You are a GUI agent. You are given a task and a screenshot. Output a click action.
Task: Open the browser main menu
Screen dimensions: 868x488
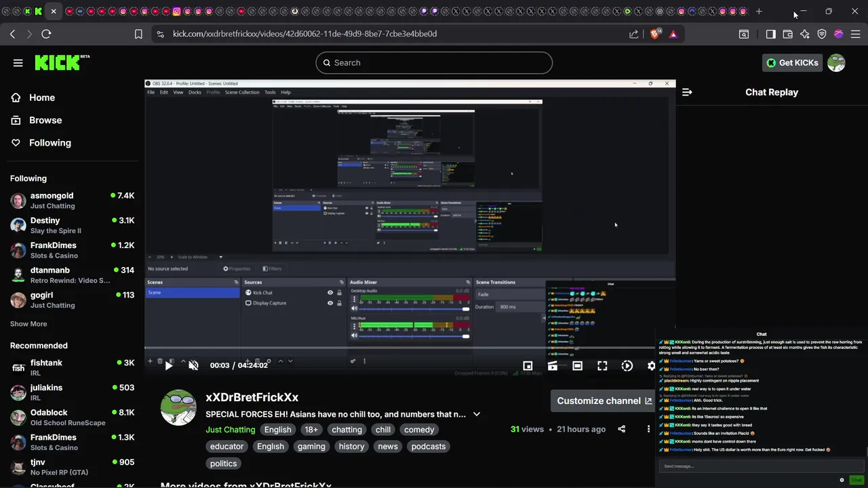855,34
